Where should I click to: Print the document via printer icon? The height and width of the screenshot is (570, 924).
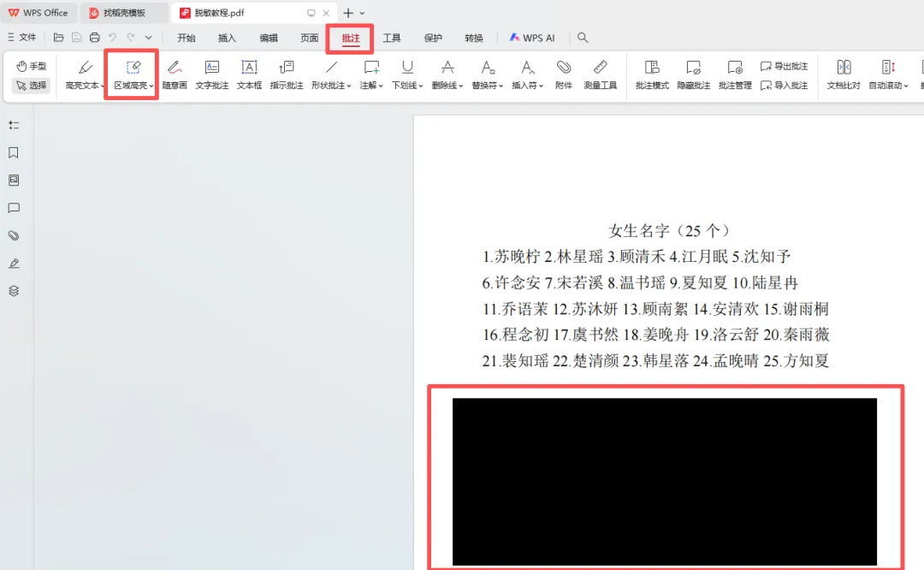(x=94, y=37)
